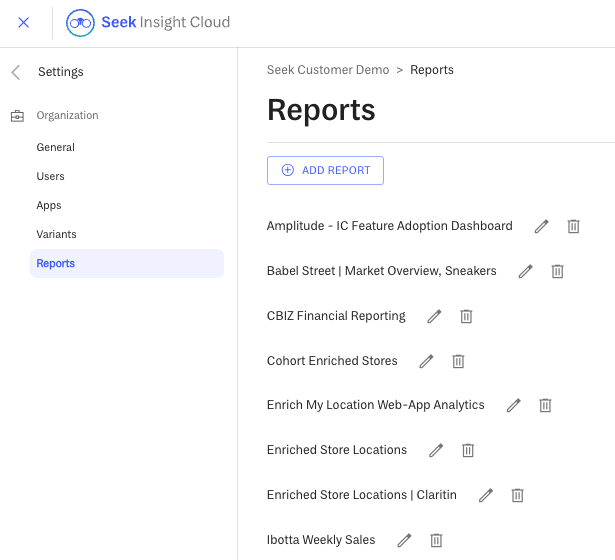Screen dimensions: 615x560
Task: Go back using the Settings chevron
Action: [16, 72]
